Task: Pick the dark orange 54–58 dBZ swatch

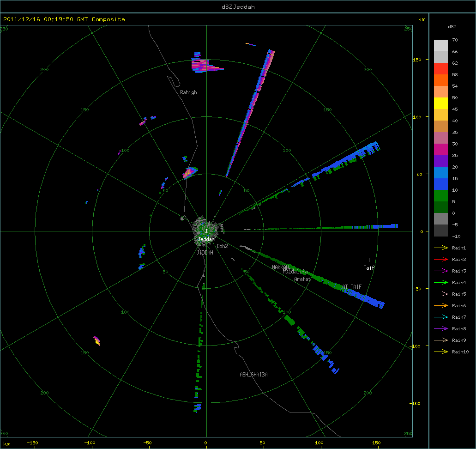Action: point(441,80)
